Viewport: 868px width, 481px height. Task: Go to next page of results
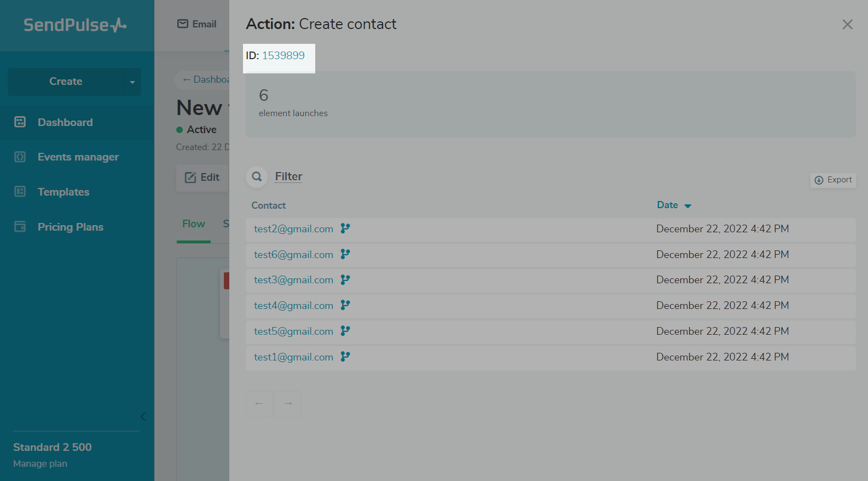(x=288, y=404)
